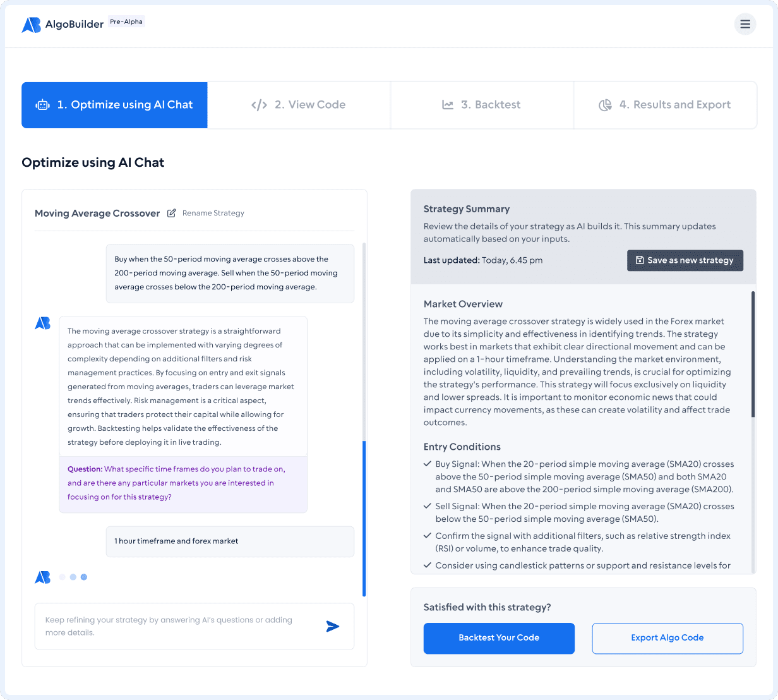The width and height of the screenshot is (778, 700).
Task: Click inside the chat refinement input field
Action: tap(177, 626)
